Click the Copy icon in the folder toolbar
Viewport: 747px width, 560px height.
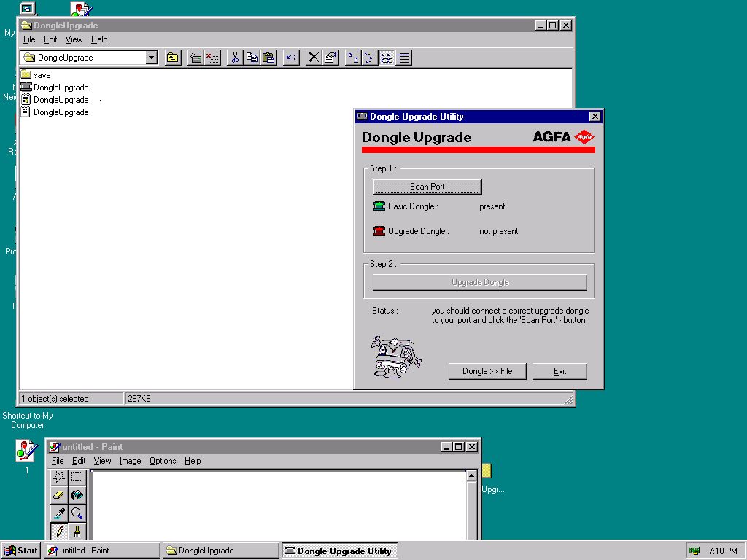click(252, 58)
